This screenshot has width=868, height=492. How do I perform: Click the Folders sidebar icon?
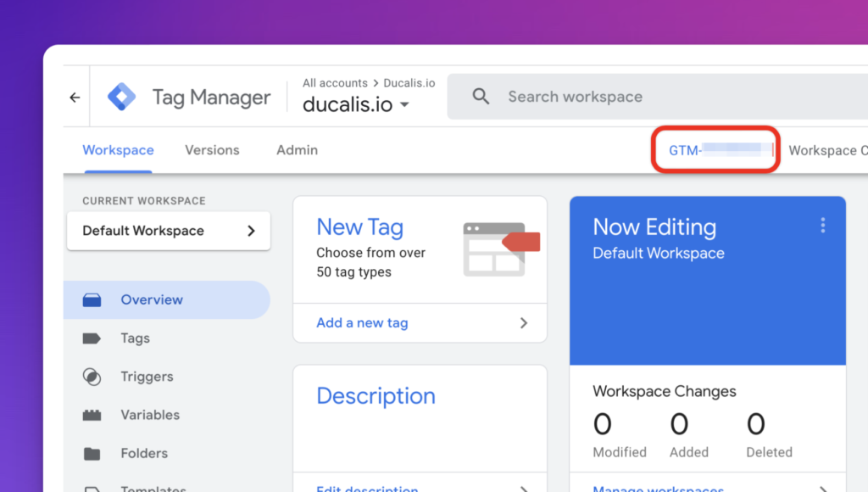coord(92,453)
